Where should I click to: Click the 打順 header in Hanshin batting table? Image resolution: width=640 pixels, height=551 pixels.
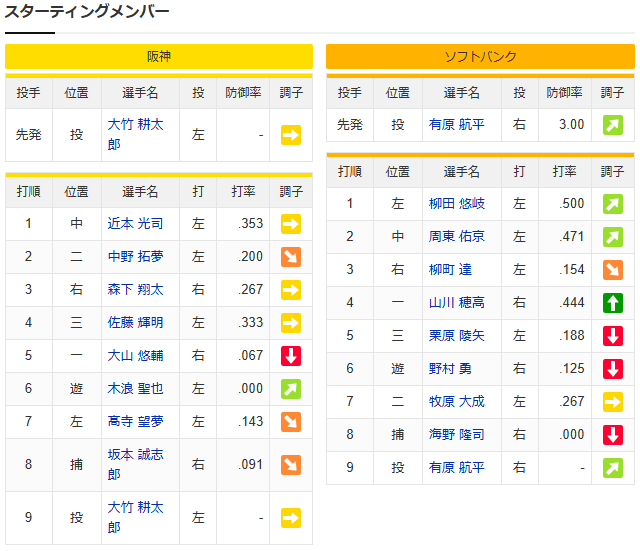pos(29,191)
